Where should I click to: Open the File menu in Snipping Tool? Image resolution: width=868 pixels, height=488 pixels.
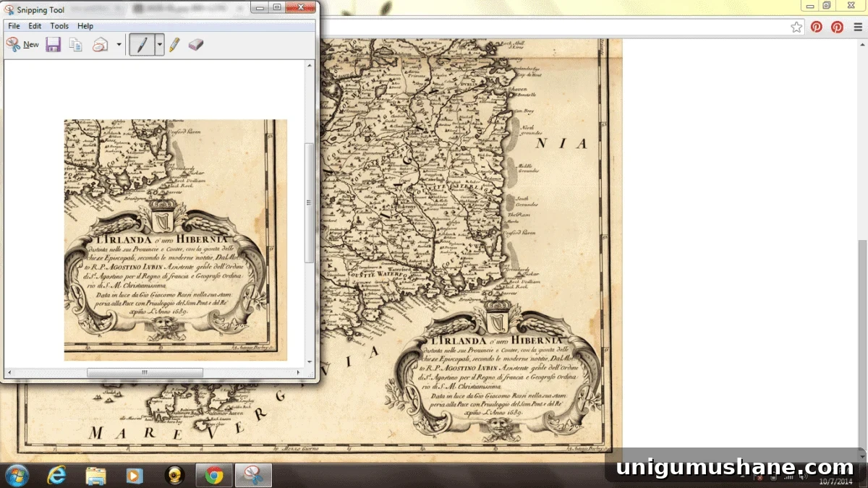tap(14, 26)
